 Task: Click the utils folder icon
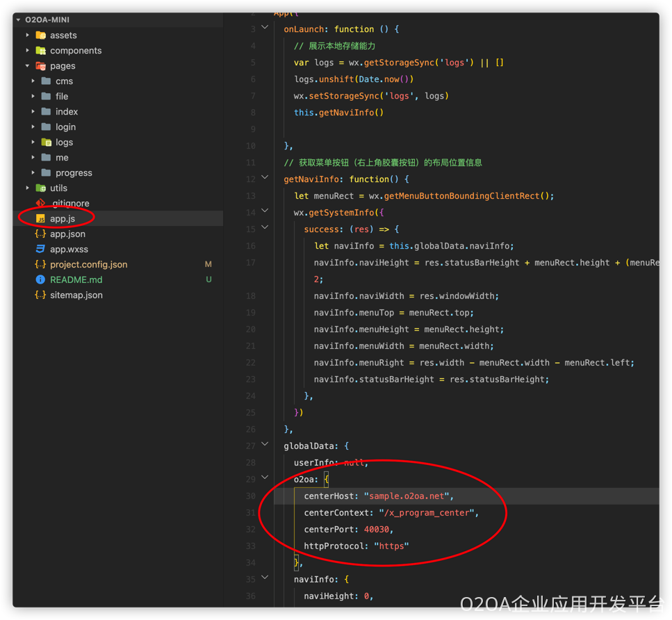tap(40, 188)
